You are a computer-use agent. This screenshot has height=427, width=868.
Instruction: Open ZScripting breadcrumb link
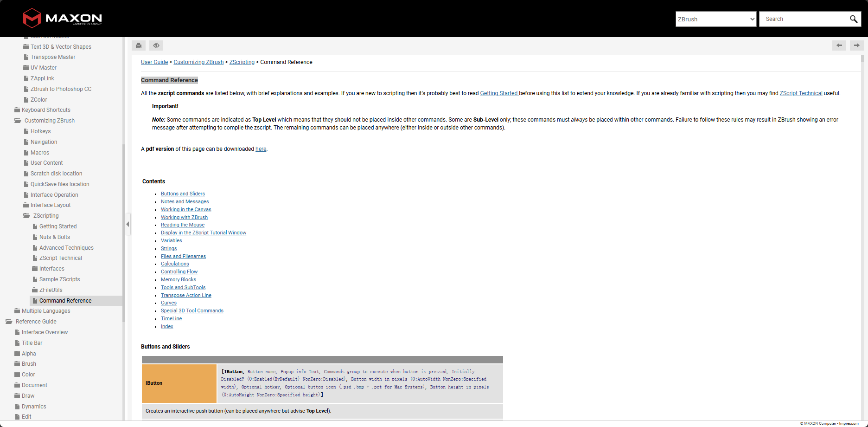pos(242,62)
